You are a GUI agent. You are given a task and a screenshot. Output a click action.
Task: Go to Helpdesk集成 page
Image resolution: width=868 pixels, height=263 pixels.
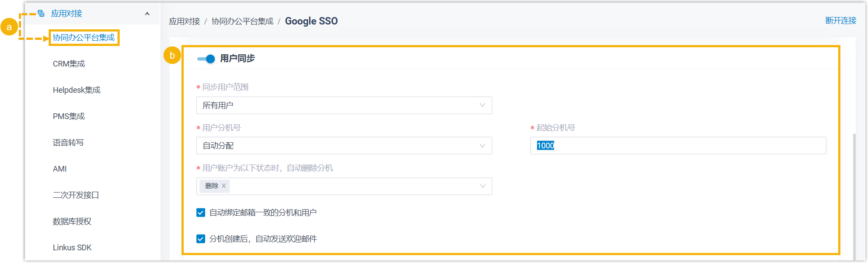point(77,90)
